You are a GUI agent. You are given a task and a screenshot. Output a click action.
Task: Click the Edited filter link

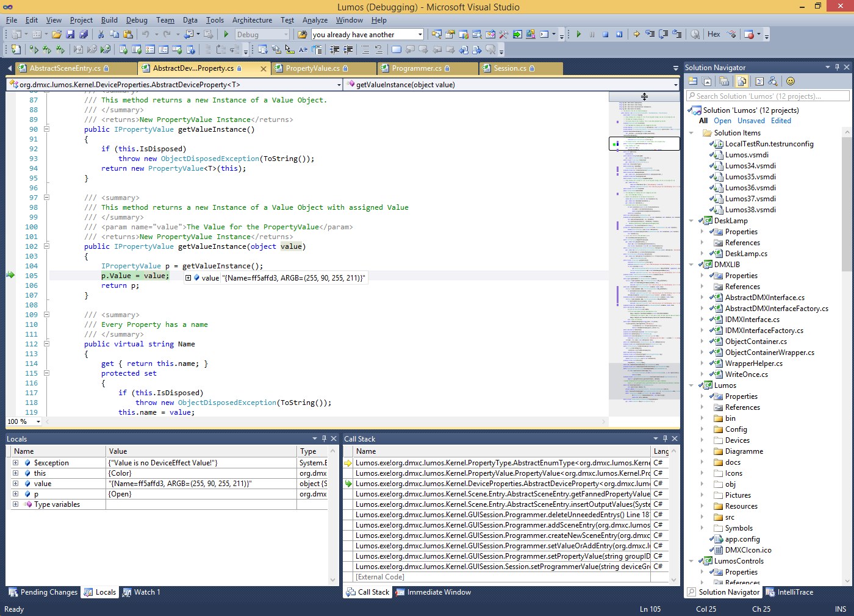point(781,121)
